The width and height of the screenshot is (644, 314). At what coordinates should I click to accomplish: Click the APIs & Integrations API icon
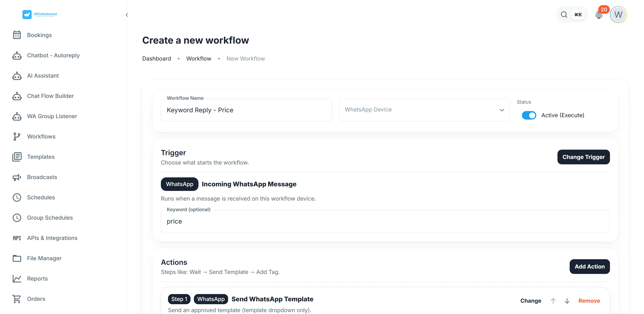tap(17, 238)
